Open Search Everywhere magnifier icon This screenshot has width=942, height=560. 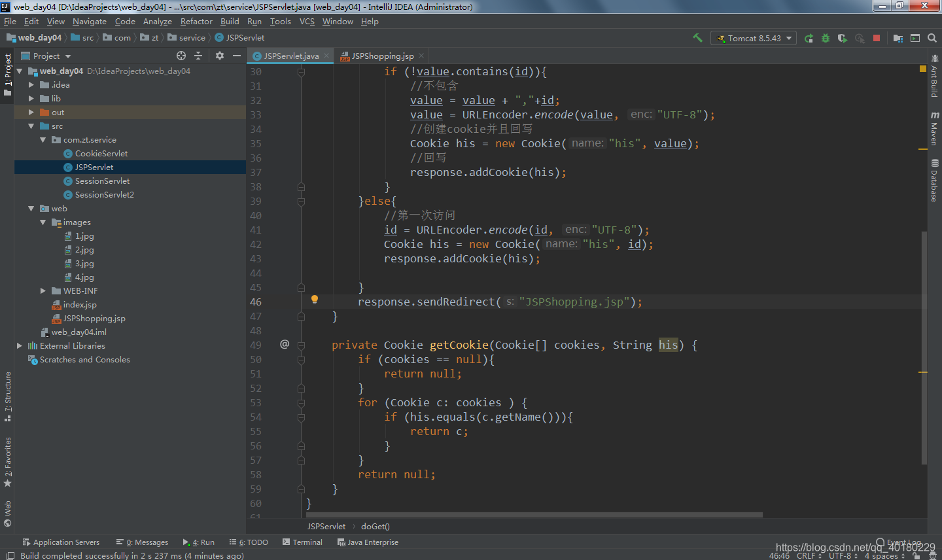pos(932,38)
